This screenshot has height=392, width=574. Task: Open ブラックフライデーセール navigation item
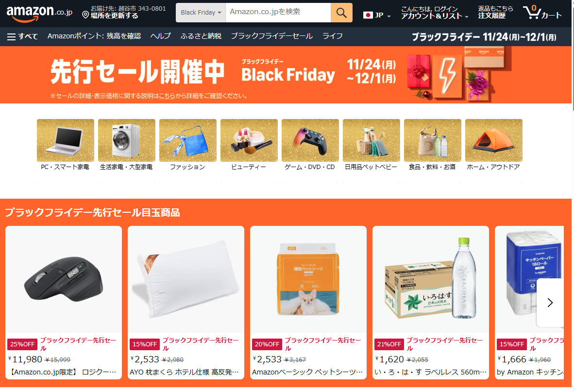pyautogui.click(x=271, y=36)
